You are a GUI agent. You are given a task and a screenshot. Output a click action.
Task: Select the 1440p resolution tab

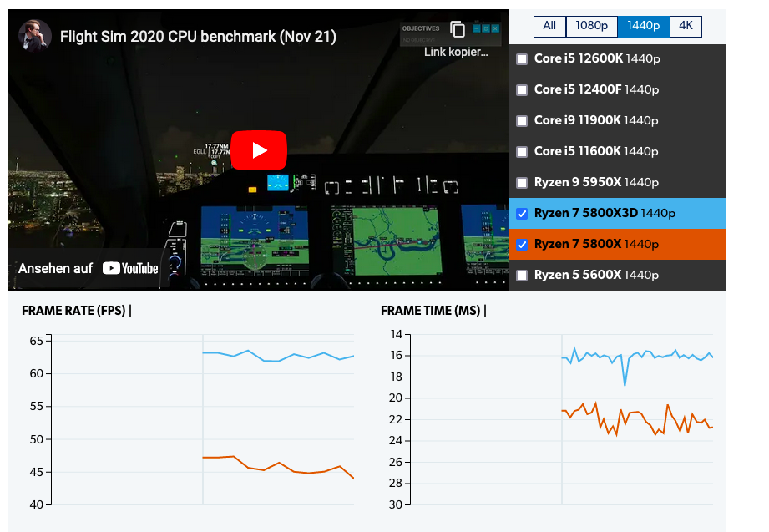(644, 26)
